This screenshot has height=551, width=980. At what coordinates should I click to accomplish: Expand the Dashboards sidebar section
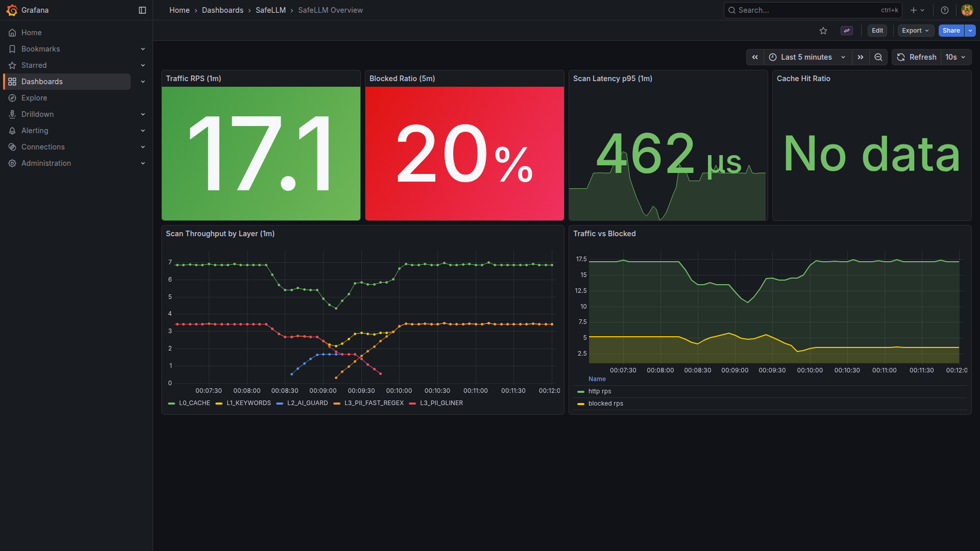(142, 82)
